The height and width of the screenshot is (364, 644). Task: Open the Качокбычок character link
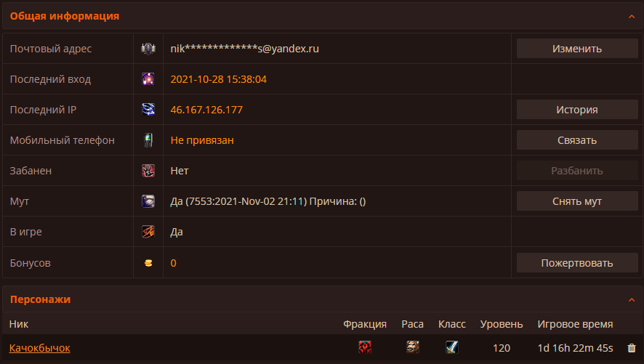point(40,348)
